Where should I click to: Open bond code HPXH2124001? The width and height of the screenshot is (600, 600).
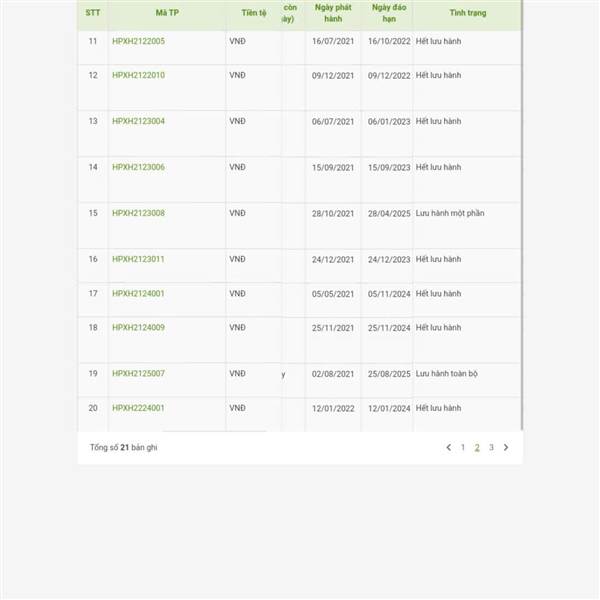tap(139, 293)
